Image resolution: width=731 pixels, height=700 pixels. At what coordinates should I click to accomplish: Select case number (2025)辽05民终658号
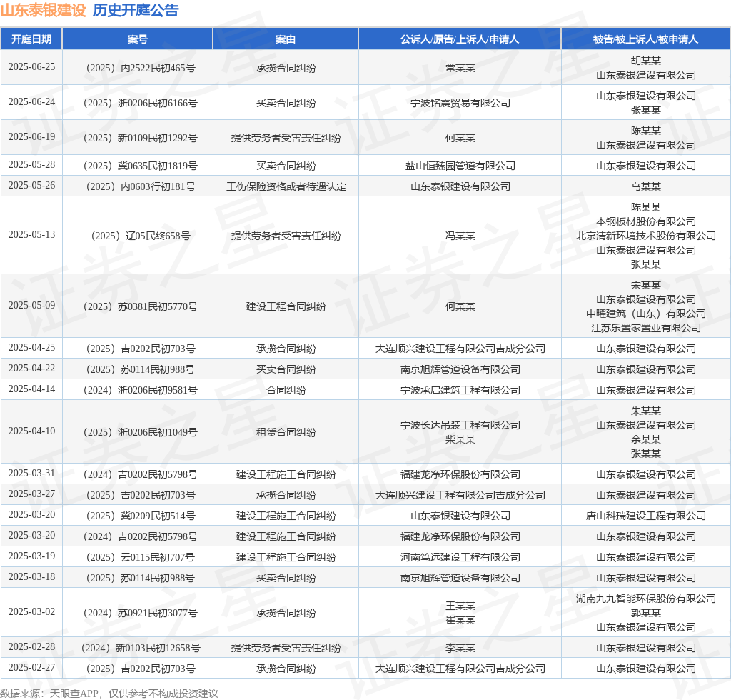pyautogui.click(x=141, y=236)
